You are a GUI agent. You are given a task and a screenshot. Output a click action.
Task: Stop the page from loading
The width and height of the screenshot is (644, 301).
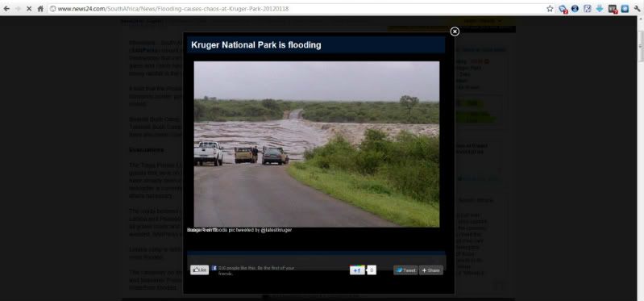coord(29,9)
